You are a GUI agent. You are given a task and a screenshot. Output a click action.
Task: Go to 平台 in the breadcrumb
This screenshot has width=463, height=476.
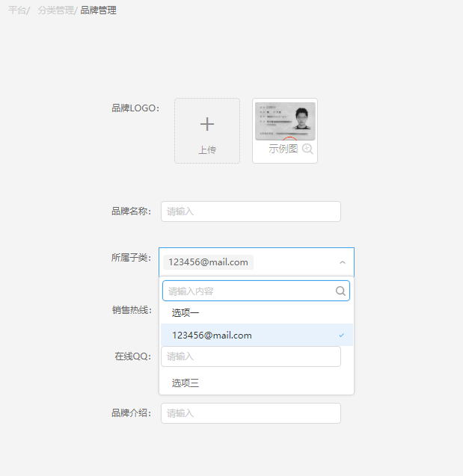16,10
